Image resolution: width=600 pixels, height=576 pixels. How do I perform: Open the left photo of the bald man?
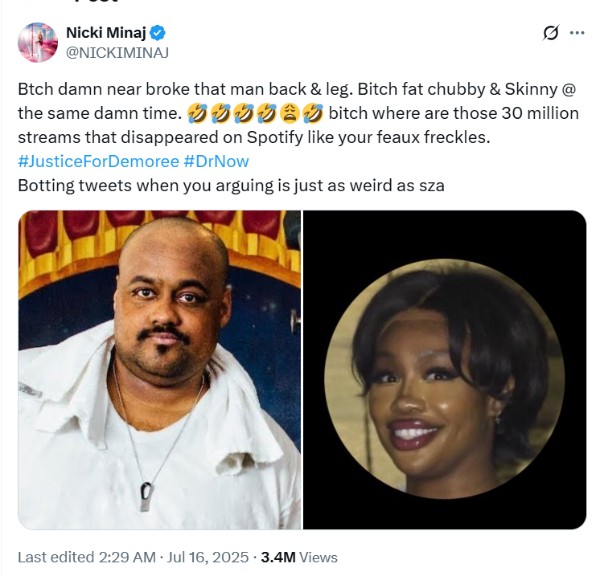159,370
